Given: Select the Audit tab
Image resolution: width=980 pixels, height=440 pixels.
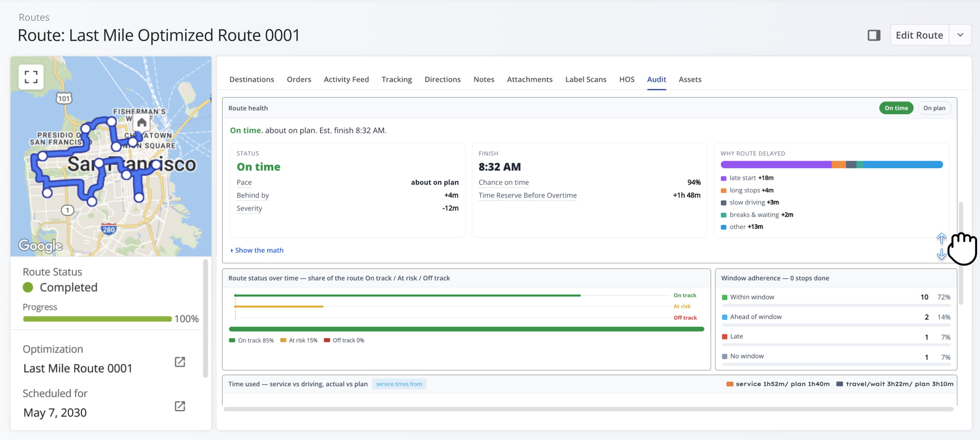Looking at the screenshot, I should tap(657, 79).
